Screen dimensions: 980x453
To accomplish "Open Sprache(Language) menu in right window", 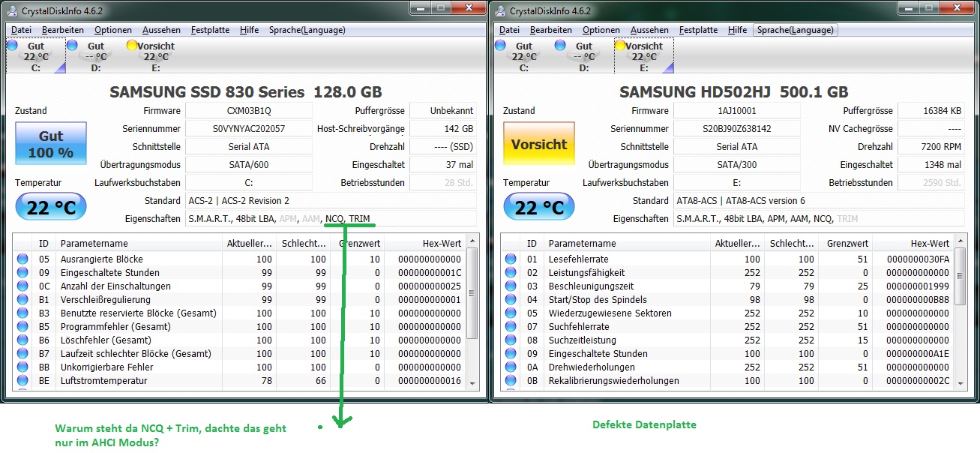I will click(x=796, y=30).
